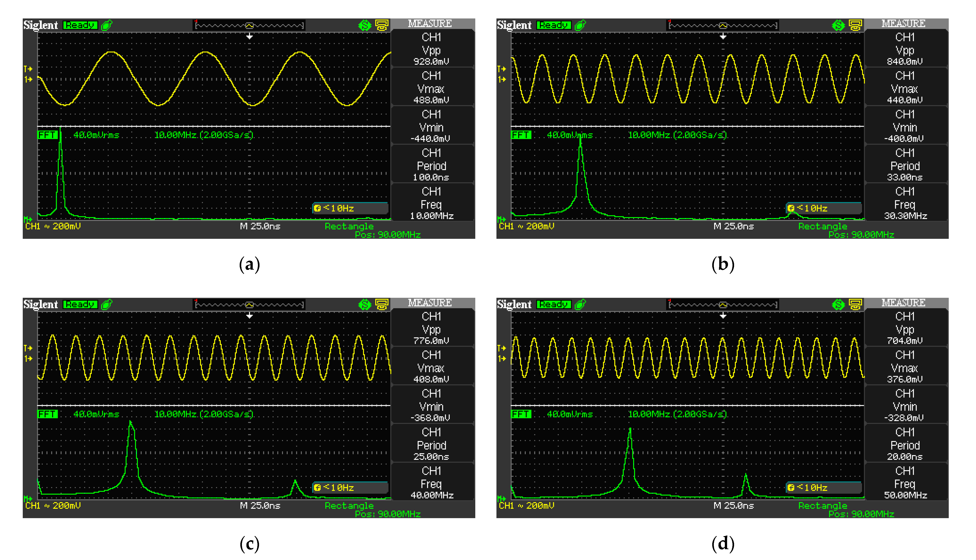Screen dimensions: 976x560
Task: Select CH1 Vmin -440.0mV measurement softkey
Action: point(432,125)
